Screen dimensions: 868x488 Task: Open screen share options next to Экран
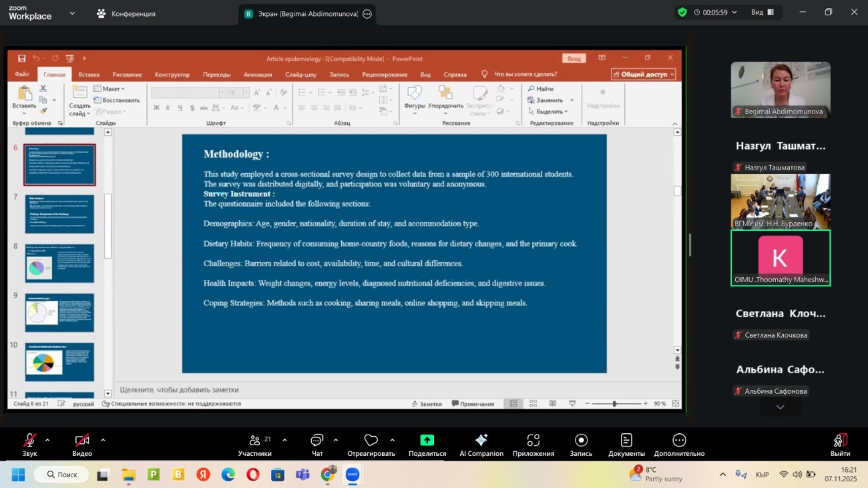(367, 14)
